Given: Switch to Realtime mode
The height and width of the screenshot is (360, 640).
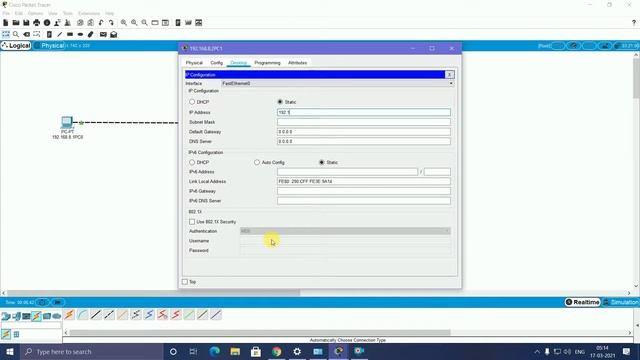Looking at the screenshot, I should click(x=582, y=302).
